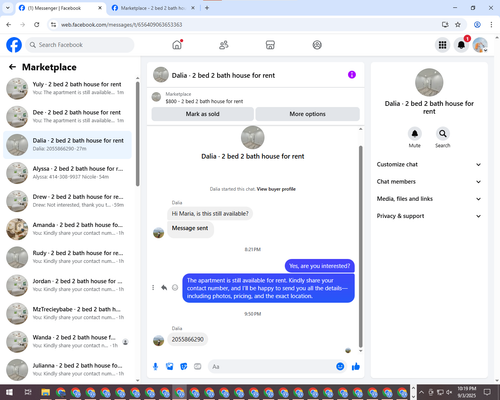Open Yuly conversation in the list

68,88
